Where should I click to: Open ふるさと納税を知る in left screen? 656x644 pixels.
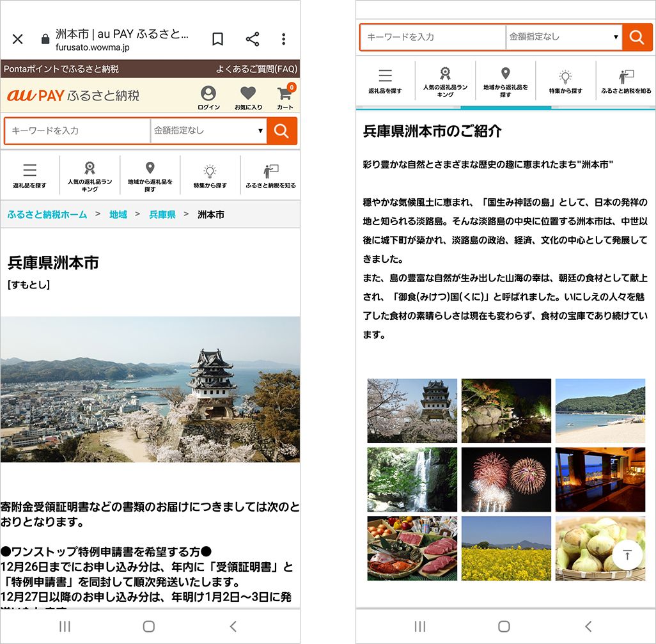click(270, 175)
